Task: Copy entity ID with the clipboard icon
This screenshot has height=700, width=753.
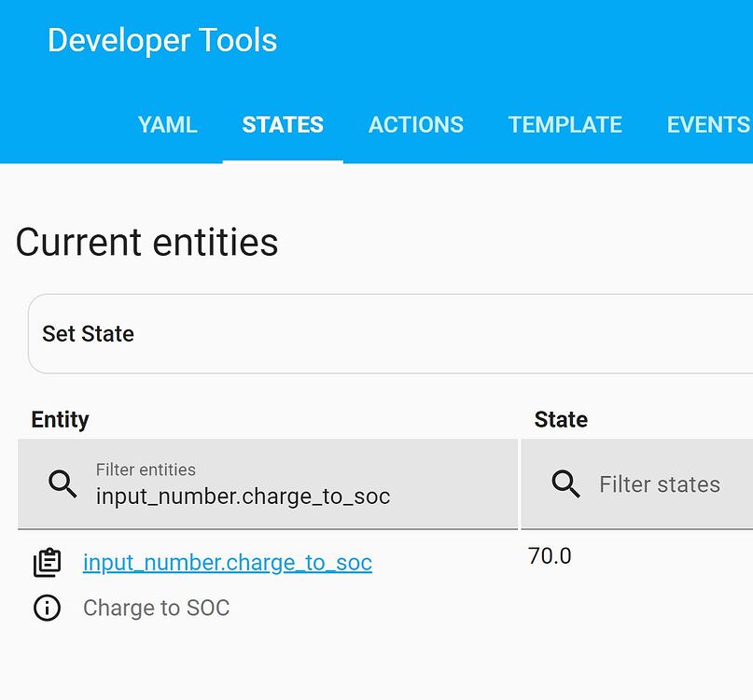Action: click(47, 563)
